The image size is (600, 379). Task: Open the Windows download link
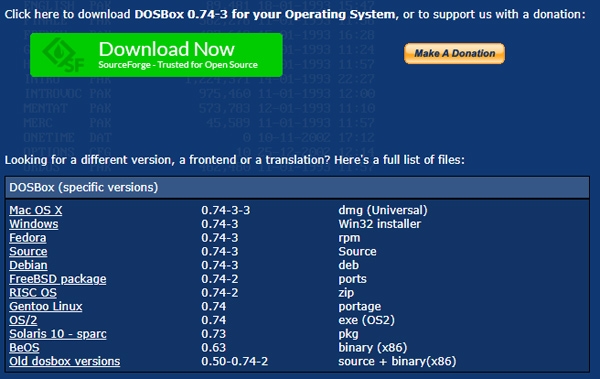(34, 224)
